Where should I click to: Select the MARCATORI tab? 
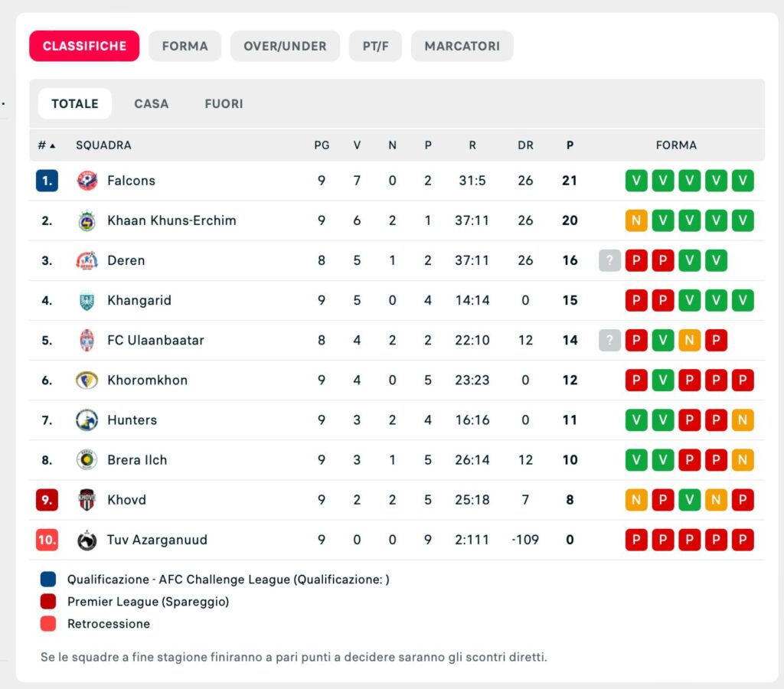click(x=462, y=46)
